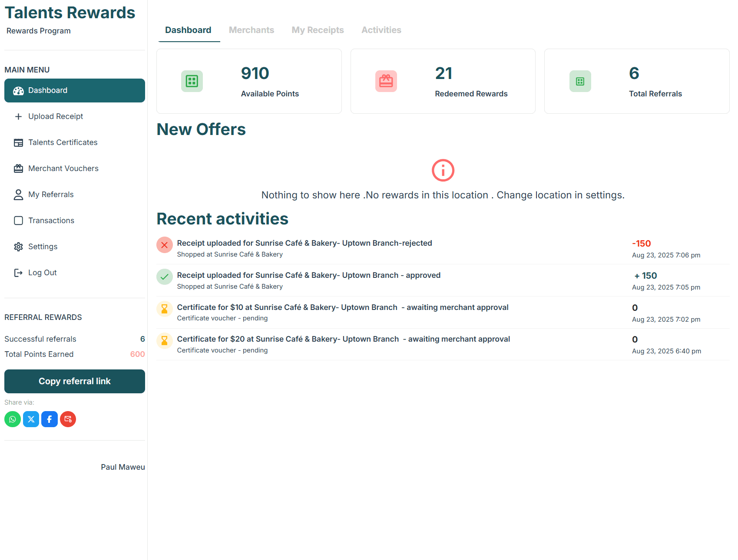Share referral link via X icon
The width and height of the screenshot is (738, 560).
coord(31,419)
